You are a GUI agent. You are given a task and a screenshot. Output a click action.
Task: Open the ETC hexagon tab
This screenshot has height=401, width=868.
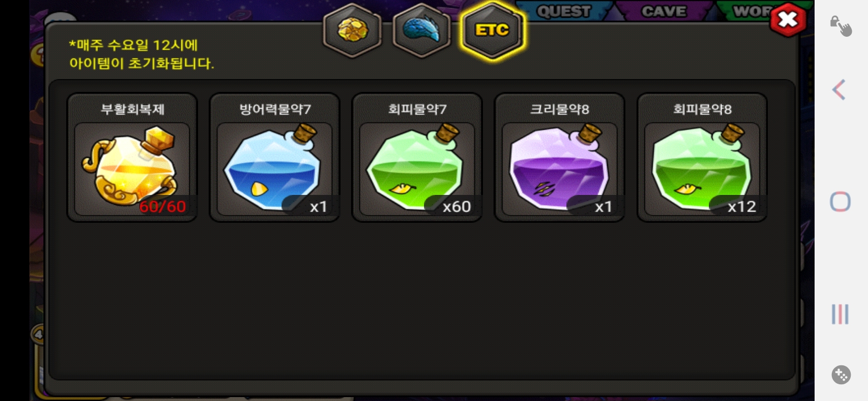492,30
